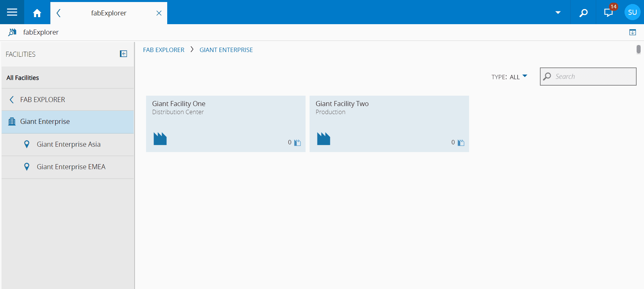Collapse the Facilities side panel

124,54
